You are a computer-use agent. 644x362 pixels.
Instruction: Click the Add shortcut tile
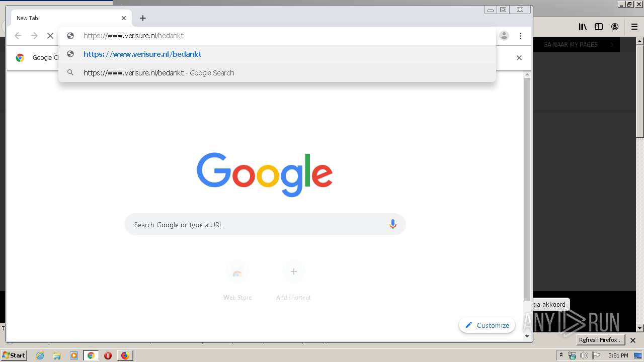(x=293, y=281)
